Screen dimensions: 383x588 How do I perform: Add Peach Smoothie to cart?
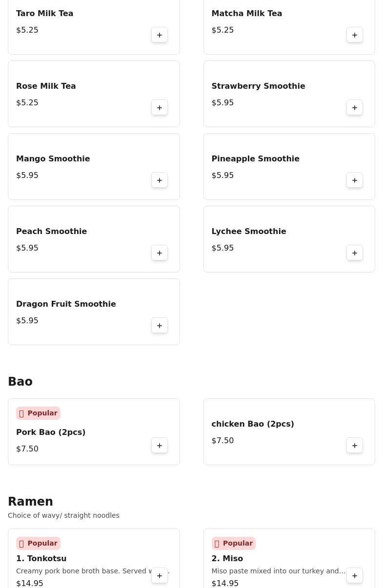(x=160, y=253)
